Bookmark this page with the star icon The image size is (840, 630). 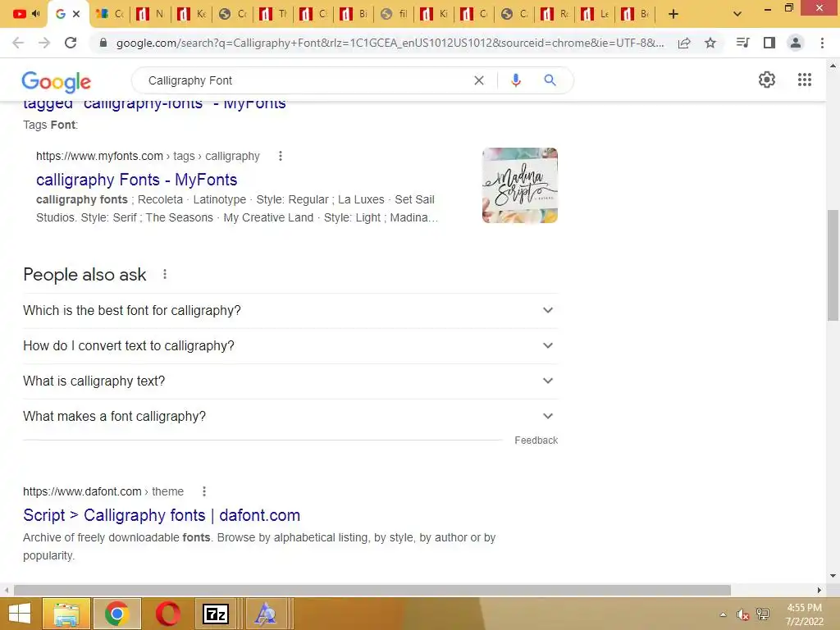coord(710,43)
